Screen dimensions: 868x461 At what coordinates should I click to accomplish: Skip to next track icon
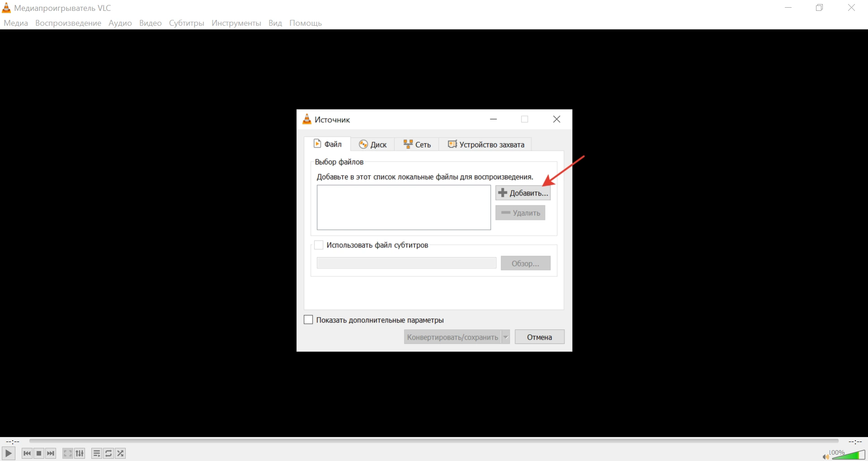click(51, 453)
